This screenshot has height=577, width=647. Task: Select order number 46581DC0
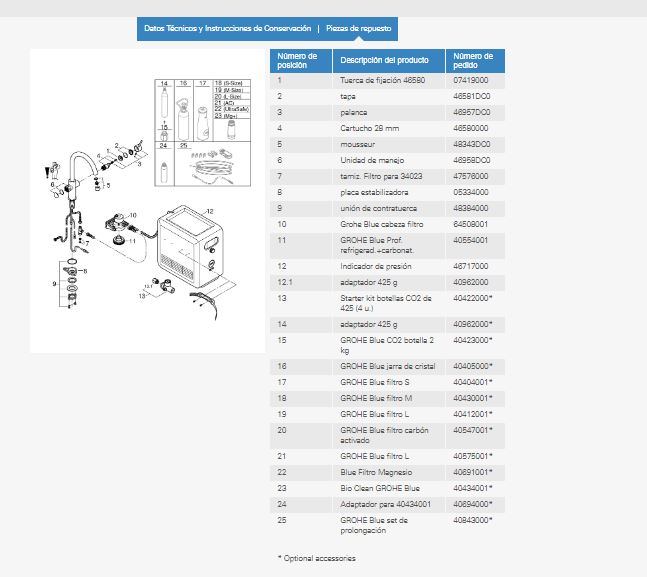pos(472,97)
